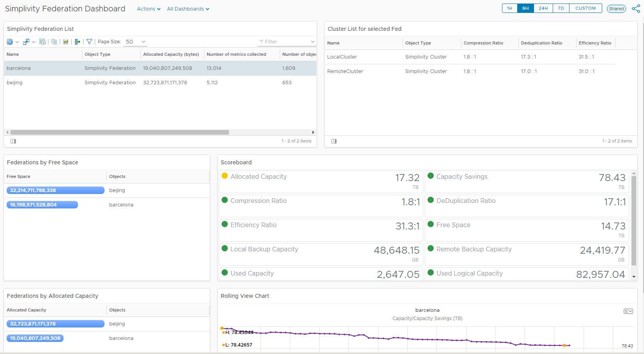Click the share dashboard icon
644x354 pixels.
coord(636,9)
